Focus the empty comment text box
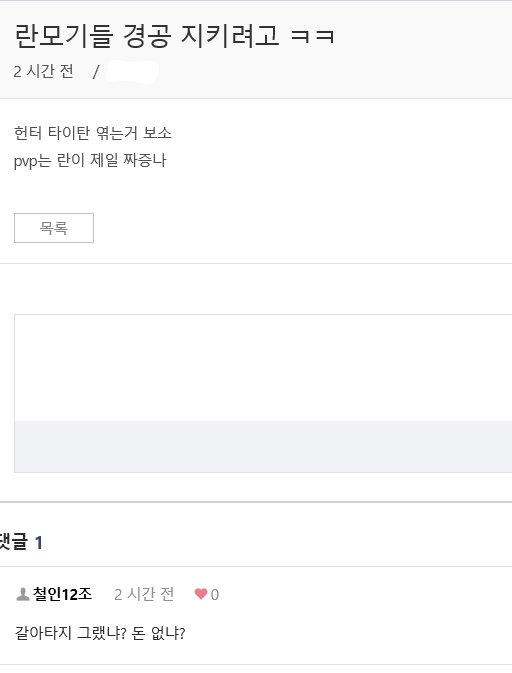The image size is (512, 673). tap(263, 368)
